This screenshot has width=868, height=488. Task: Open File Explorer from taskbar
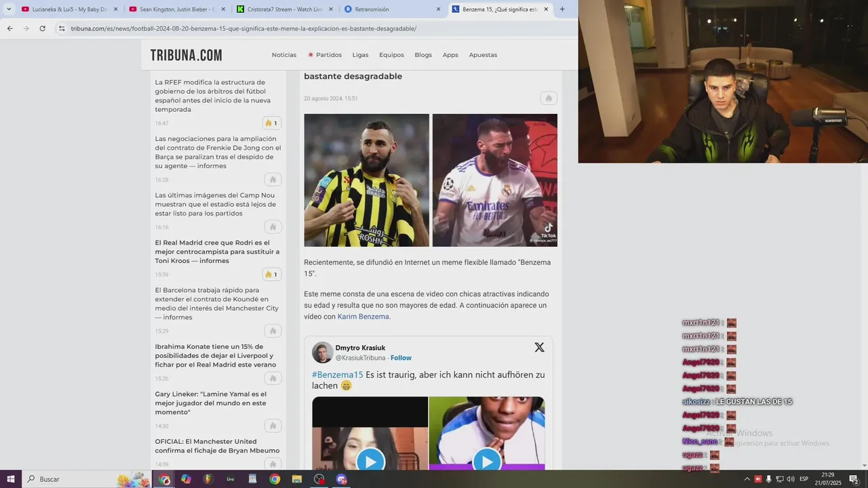(x=296, y=479)
